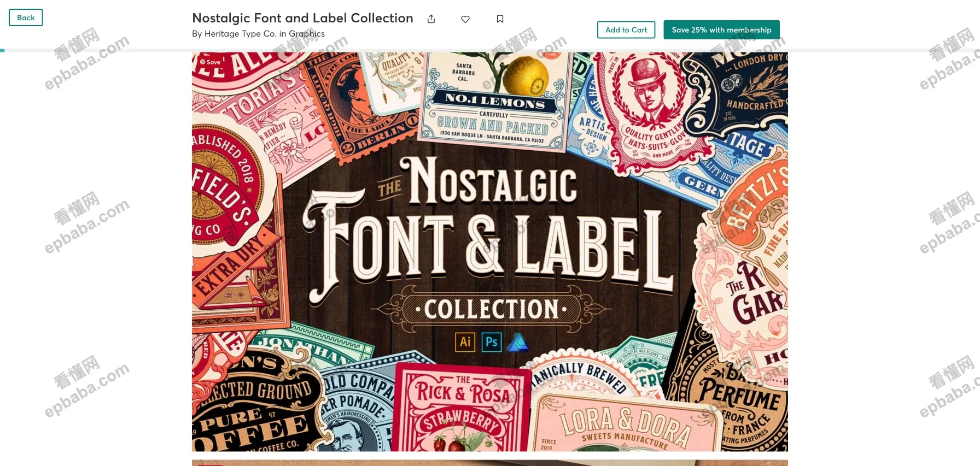Image resolution: width=980 pixels, height=466 pixels.
Task: Open the Heritage Type Co. shop link
Action: 240,34
